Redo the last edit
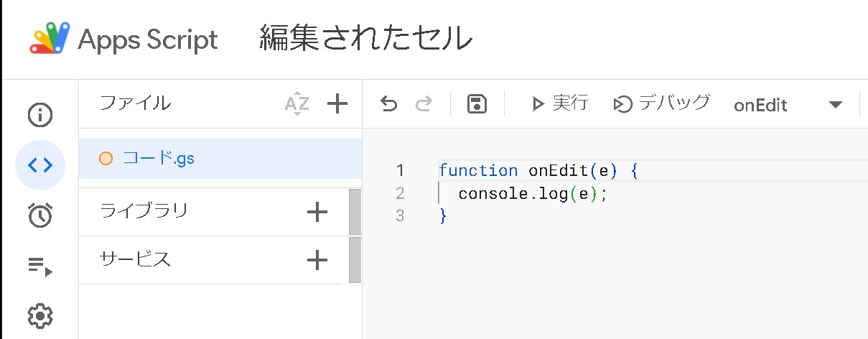Screen dimensions: 868x339 click(424, 105)
